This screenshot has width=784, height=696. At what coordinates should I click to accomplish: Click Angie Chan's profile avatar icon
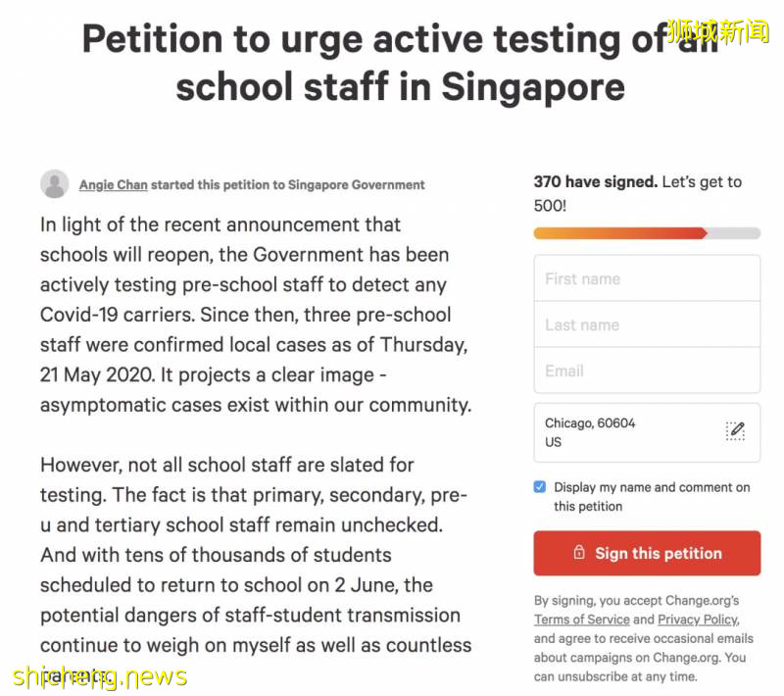(x=55, y=183)
